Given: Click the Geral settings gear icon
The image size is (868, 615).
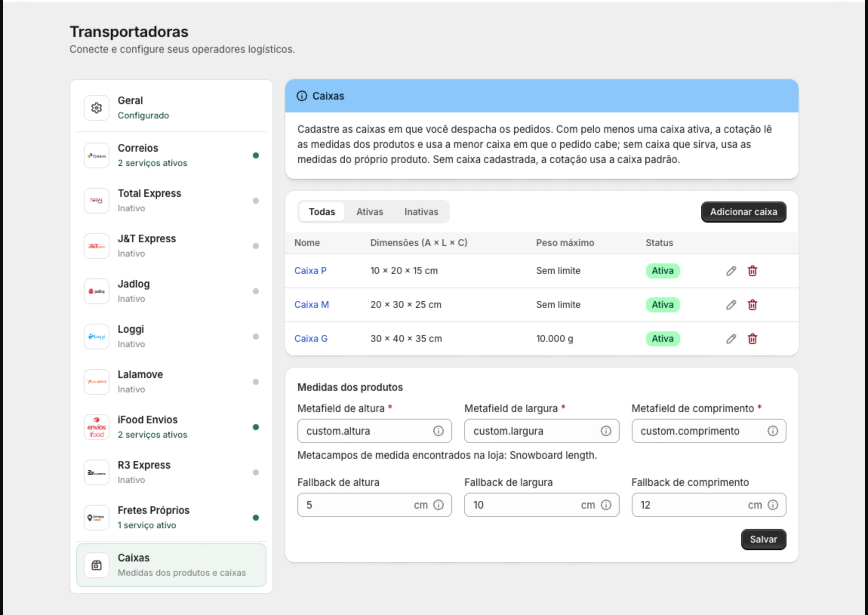Looking at the screenshot, I should point(97,108).
